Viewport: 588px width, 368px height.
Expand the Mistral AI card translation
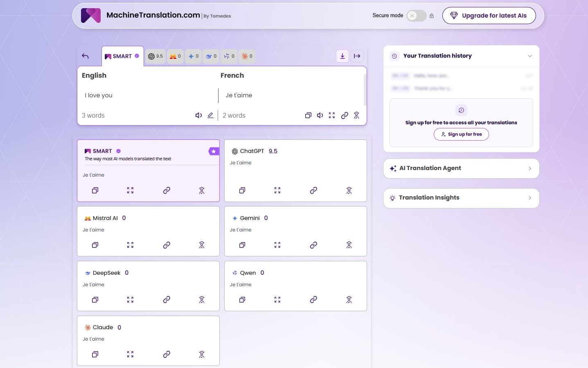(x=130, y=245)
